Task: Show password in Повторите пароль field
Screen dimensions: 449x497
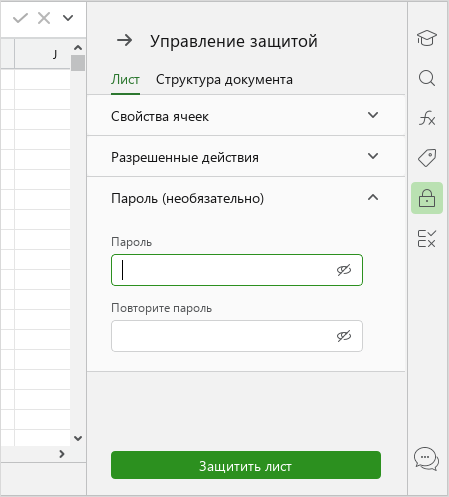Action: click(344, 336)
